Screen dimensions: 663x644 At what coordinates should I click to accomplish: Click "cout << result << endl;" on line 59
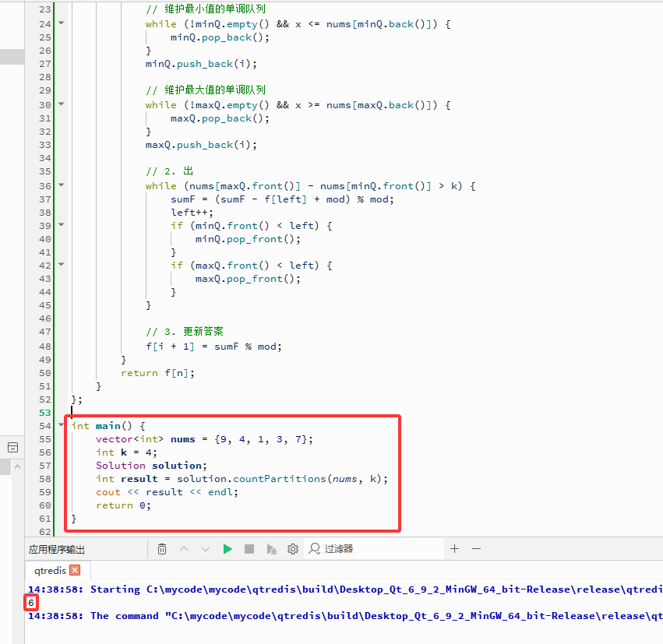point(167,492)
